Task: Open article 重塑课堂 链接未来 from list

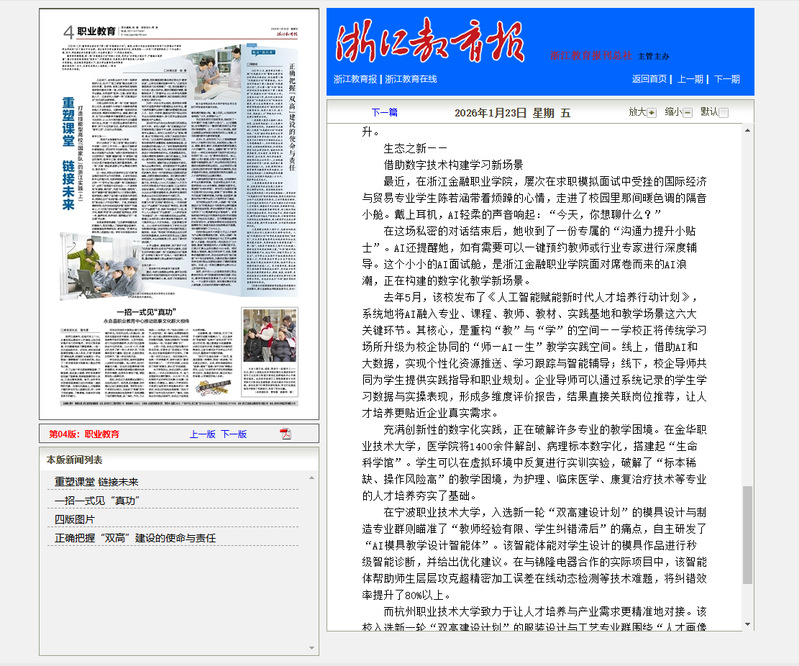Action: click(97, 482)
